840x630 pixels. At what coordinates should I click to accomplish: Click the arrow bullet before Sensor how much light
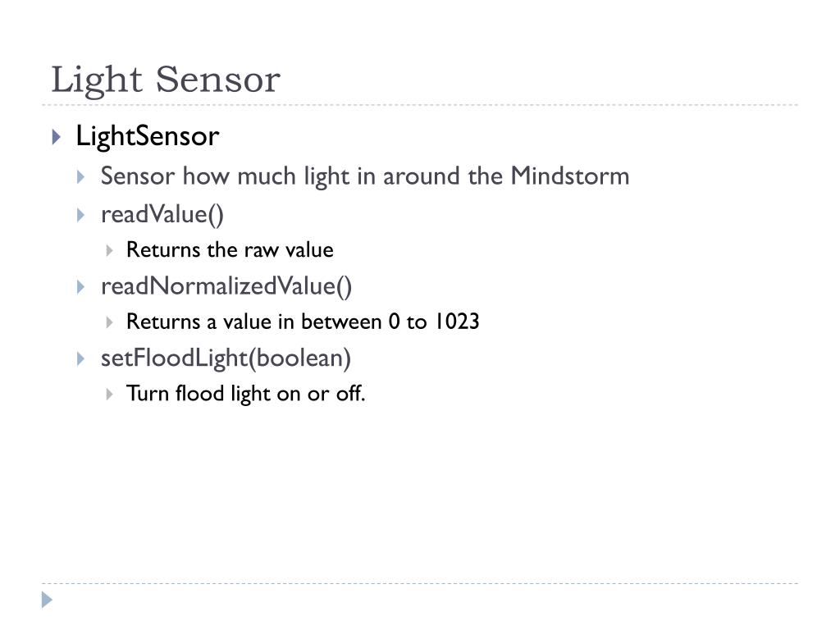pos(81,177)
